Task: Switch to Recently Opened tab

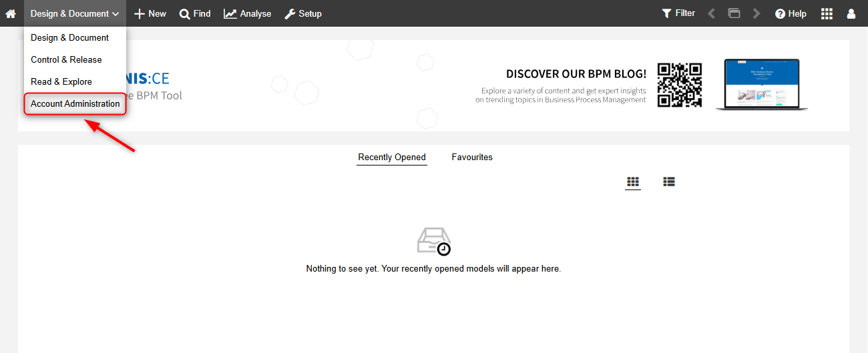Action: click(392, 157)
